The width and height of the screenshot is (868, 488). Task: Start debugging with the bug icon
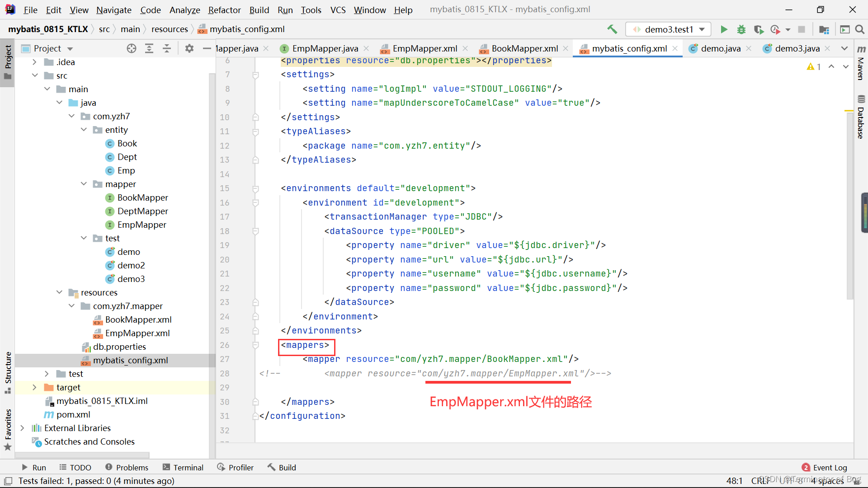click(x=741, y=29)
